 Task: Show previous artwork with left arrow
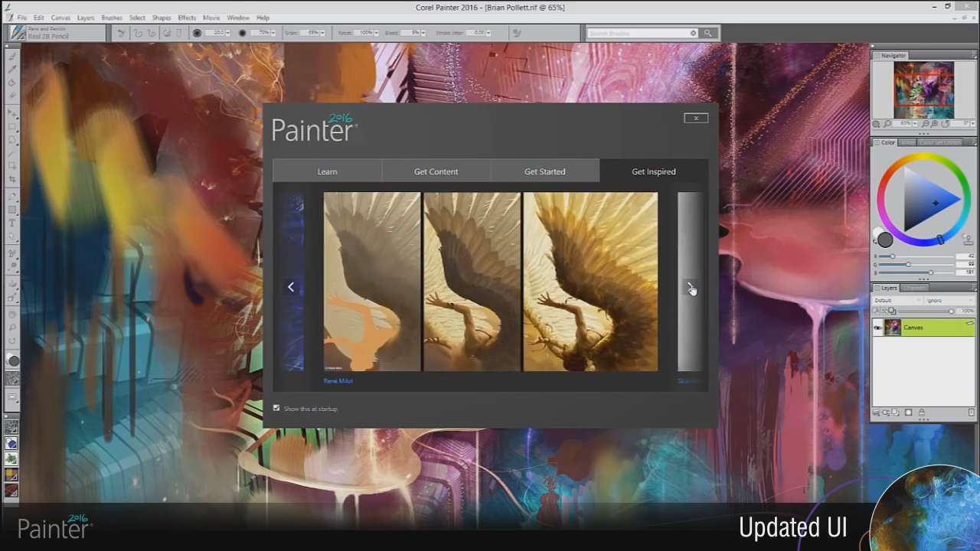[291, 287]
